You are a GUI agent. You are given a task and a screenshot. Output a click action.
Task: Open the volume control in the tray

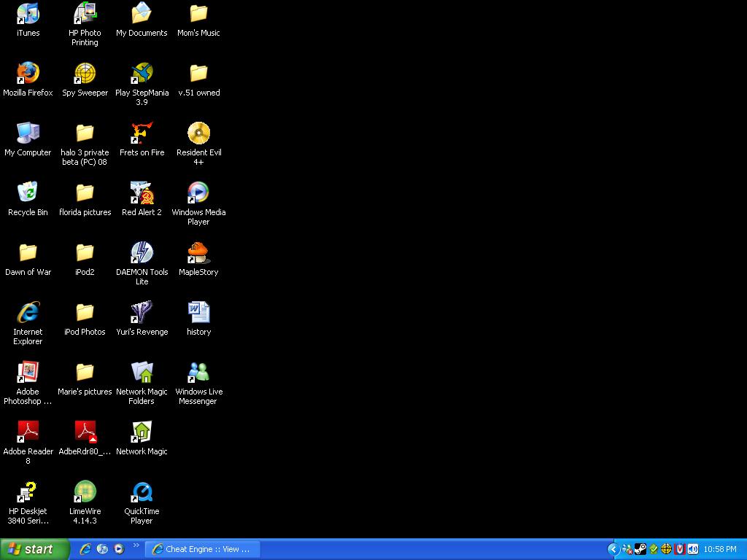click(x=693, y=549)
